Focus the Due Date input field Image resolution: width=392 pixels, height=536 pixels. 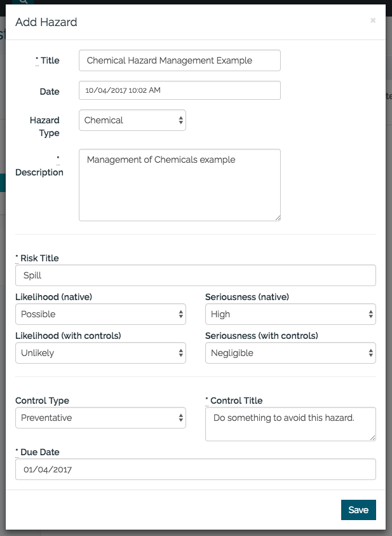195,469
